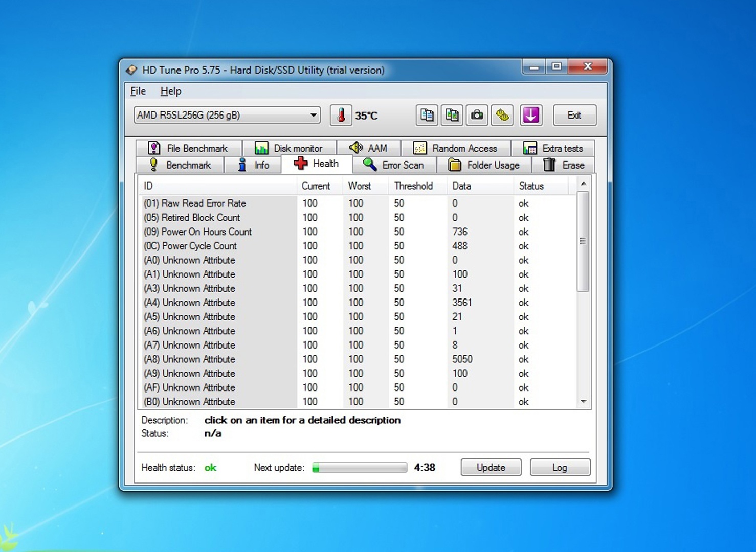Select the (A1) Unknown Attribute row
The height and width of the screenshot is (552, 756).
click(357, 274)
